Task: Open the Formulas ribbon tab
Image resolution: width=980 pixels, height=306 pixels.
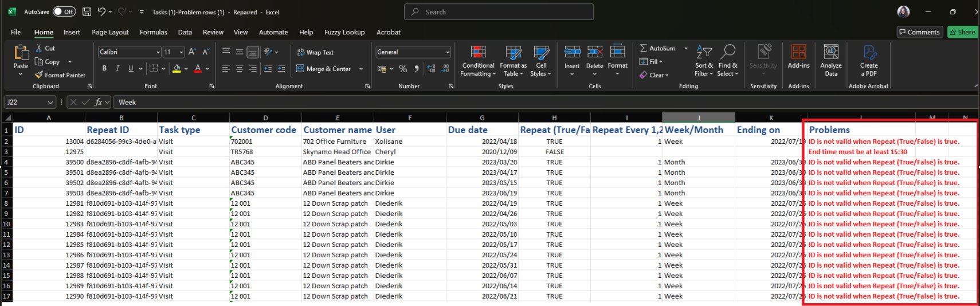Action: [153, 32]
